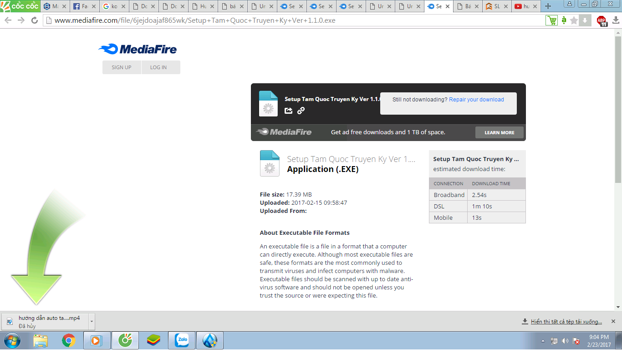The image size is (622, 364).
Task: Launch Google Chrome from taskbar
Action: point(69,340)
